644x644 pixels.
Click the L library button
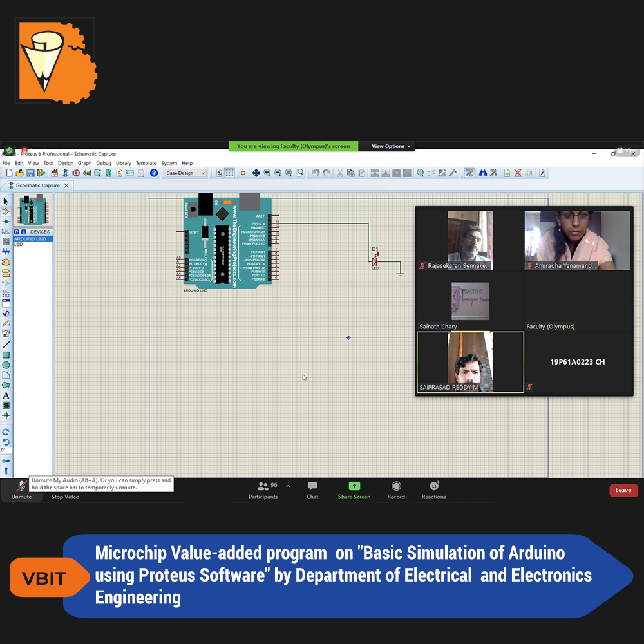[23, 232]
